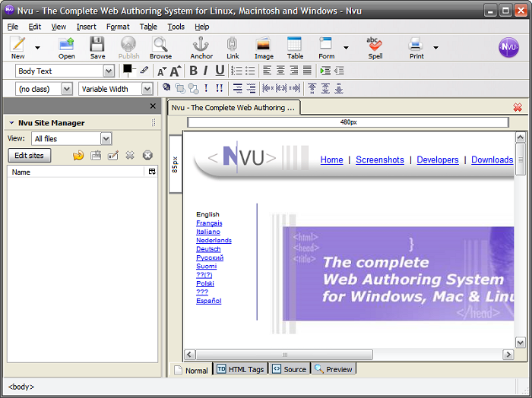Save the page with the Save icon
The height and width of the screenshot is (398, 532).
[97, 48]
